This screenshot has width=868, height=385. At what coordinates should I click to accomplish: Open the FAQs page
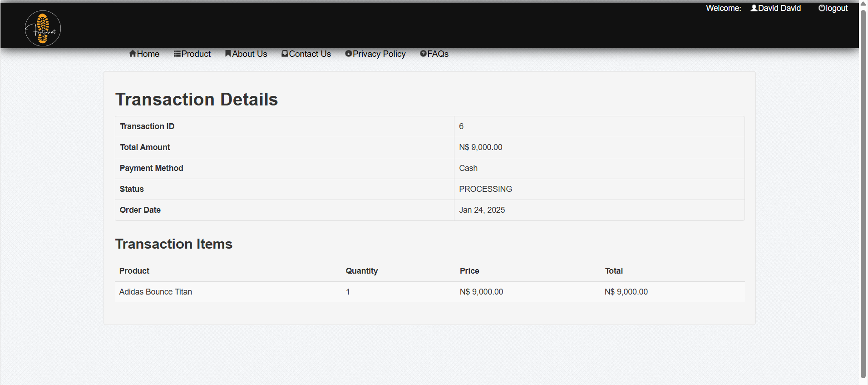pos(434,54)
